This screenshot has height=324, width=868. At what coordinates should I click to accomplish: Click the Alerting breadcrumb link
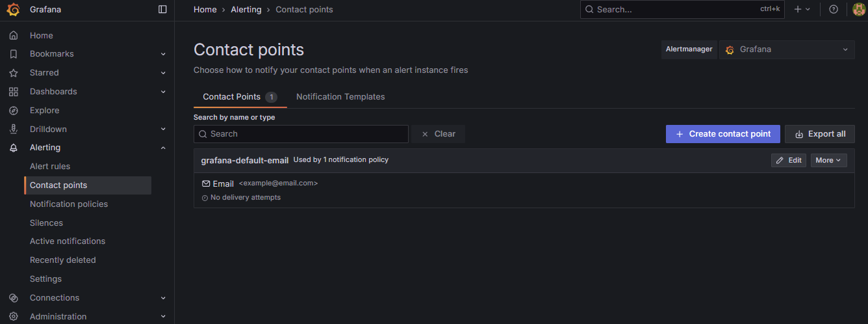pos(246,10)
